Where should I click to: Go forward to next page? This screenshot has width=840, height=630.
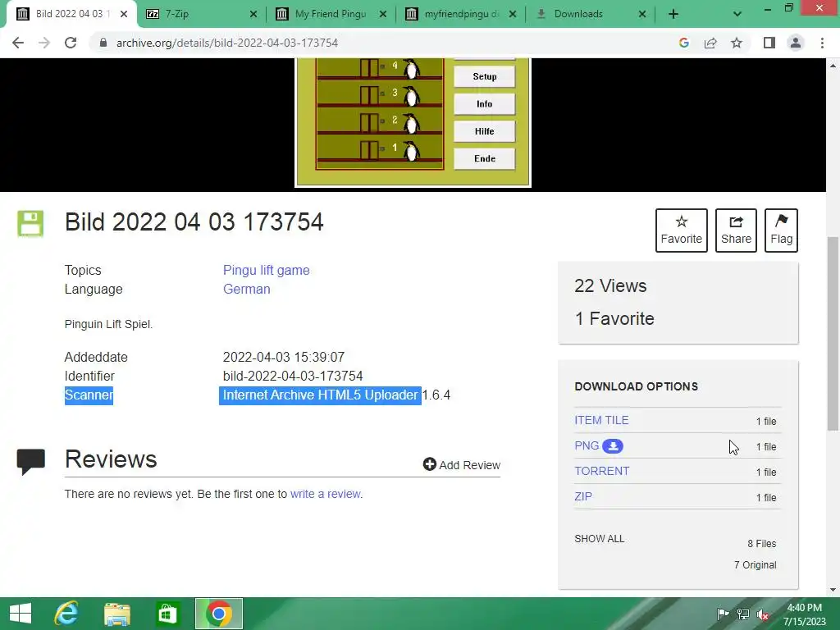pyautogui.click(x=44, y=43)
